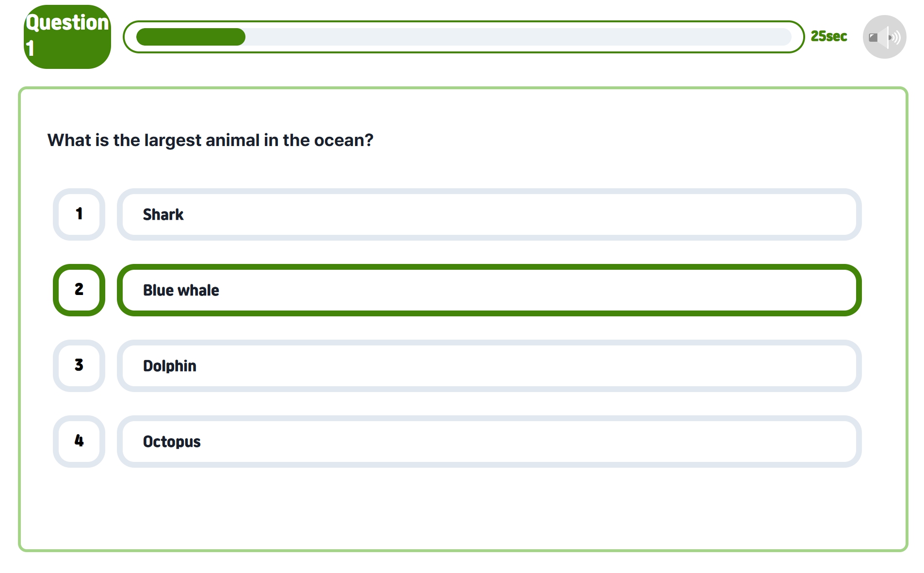
Task: Mute the quiz audio speaker icon
Action: tap(884, 37)
